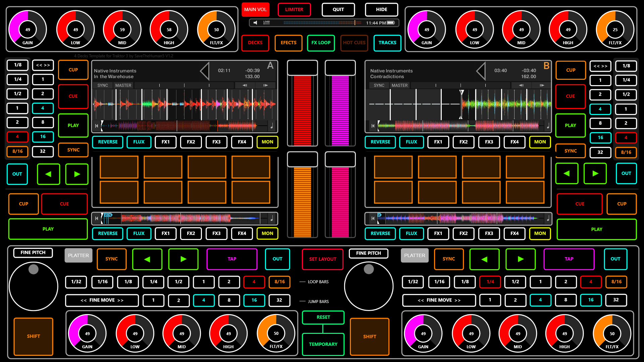Click SET LAYOUT button

pos(323,259)
